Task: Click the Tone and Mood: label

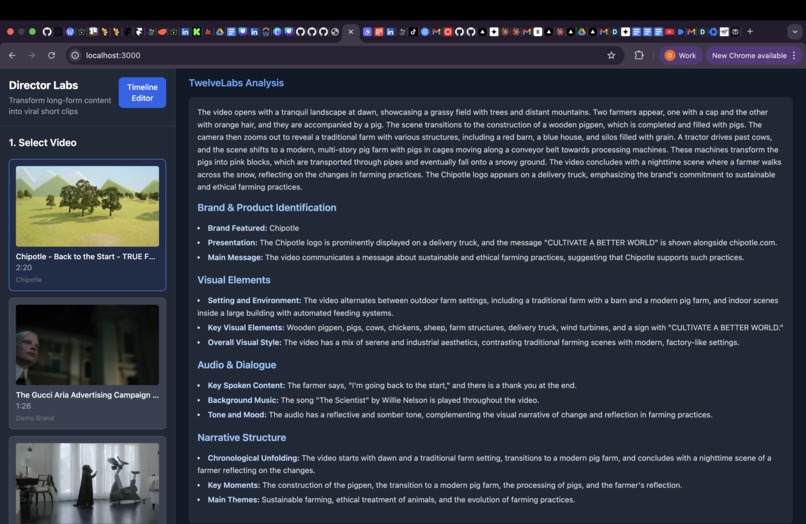Action: [237, 415]
